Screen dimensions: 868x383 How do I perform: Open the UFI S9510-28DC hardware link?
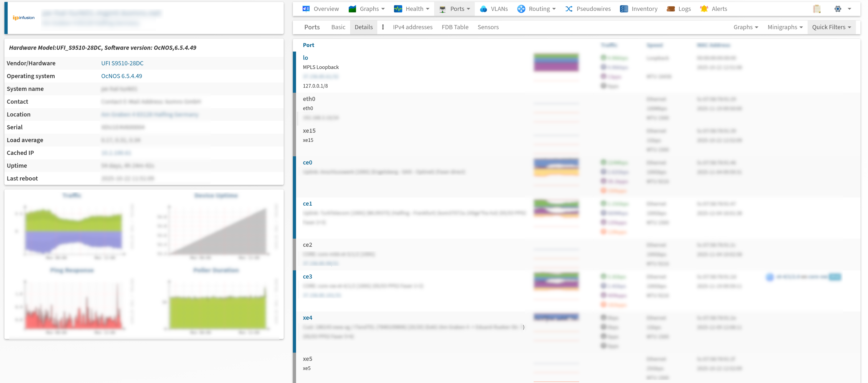[x=122, y=63]
